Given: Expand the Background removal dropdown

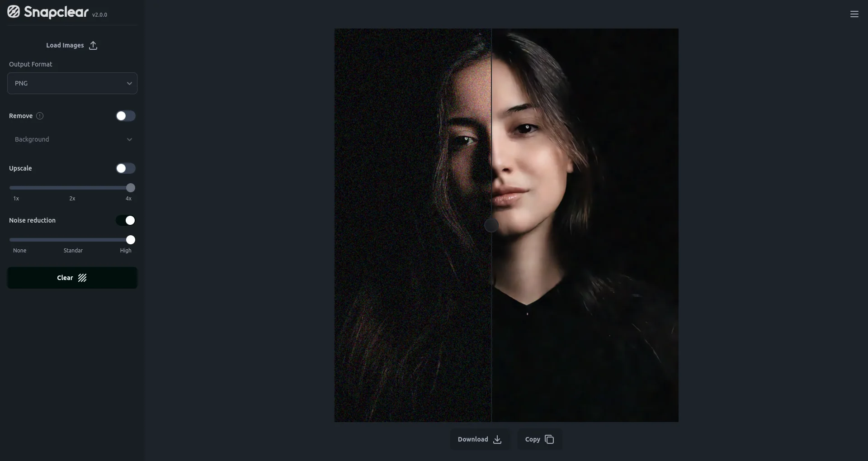Looking at the screenshot, I should tap(72, 139).
